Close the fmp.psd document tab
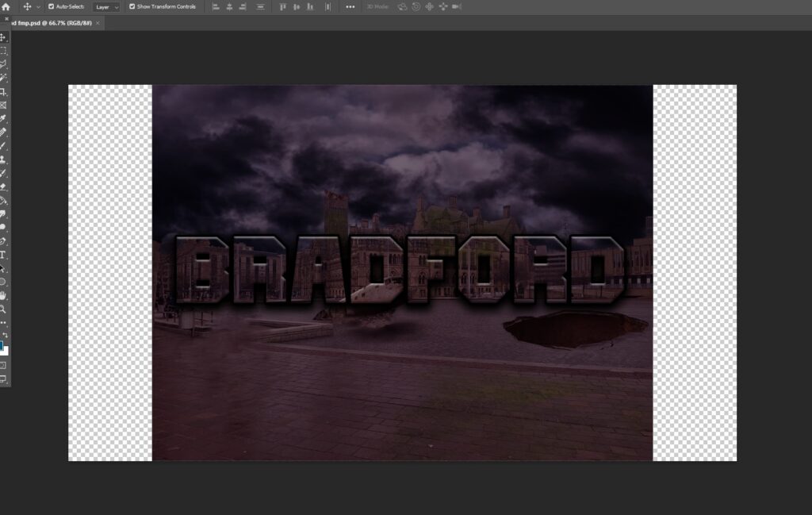 (98, 23)
